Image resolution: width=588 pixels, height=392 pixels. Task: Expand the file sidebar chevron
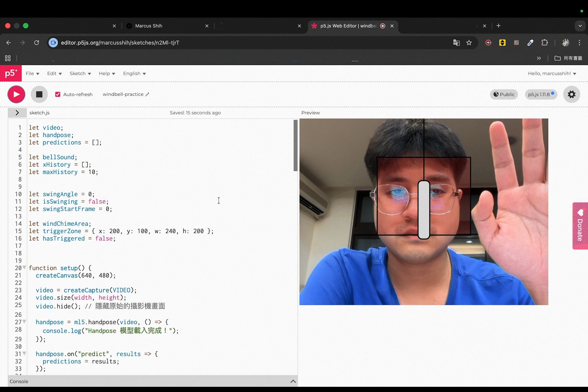coord(17,113)
